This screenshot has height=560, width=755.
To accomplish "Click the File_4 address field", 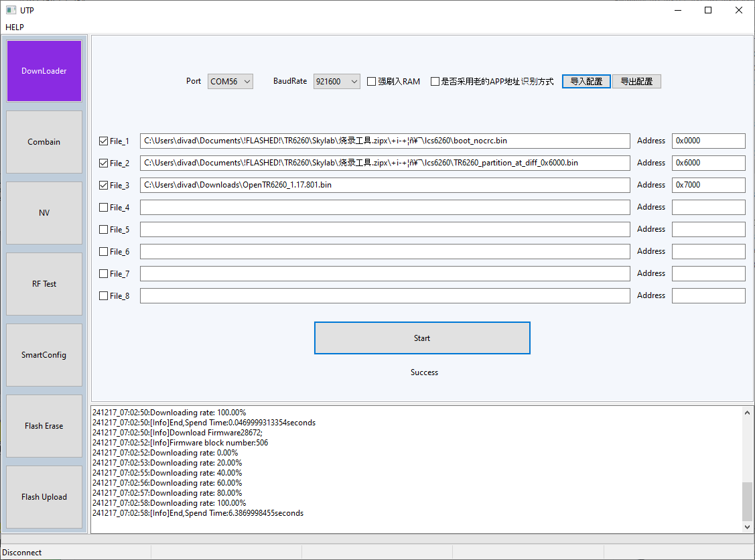I will pyautogui.click(x=708, y=208).
